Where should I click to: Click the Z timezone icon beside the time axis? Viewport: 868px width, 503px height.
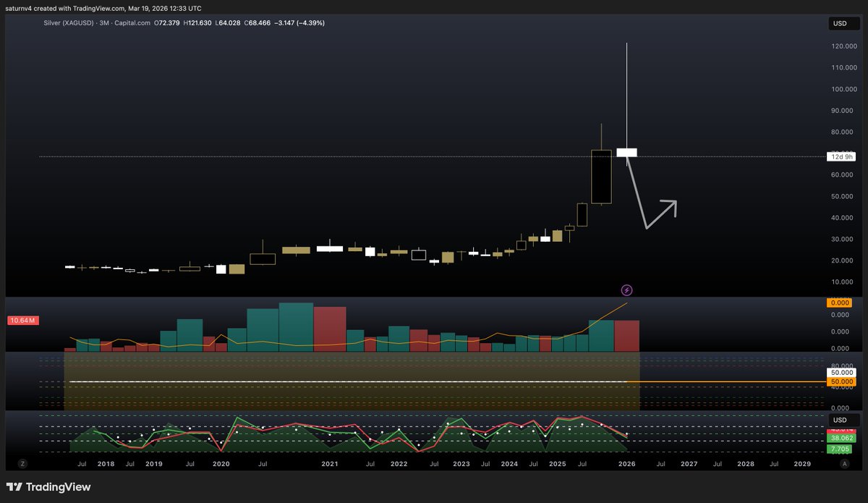(x=22, y=463)
